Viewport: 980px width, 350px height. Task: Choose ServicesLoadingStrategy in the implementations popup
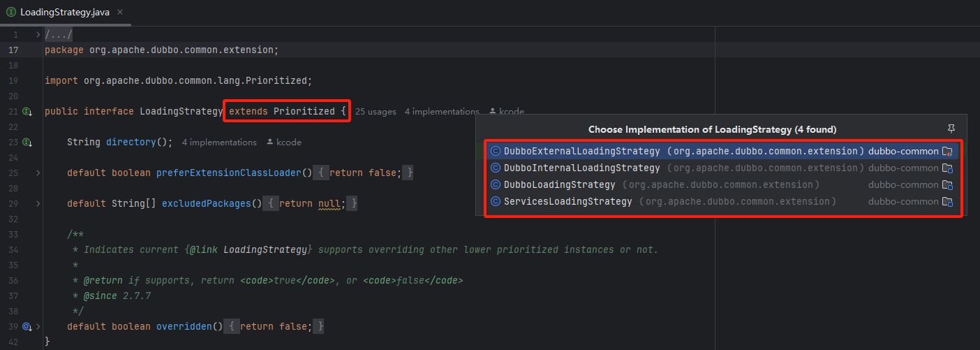[567, 202]
